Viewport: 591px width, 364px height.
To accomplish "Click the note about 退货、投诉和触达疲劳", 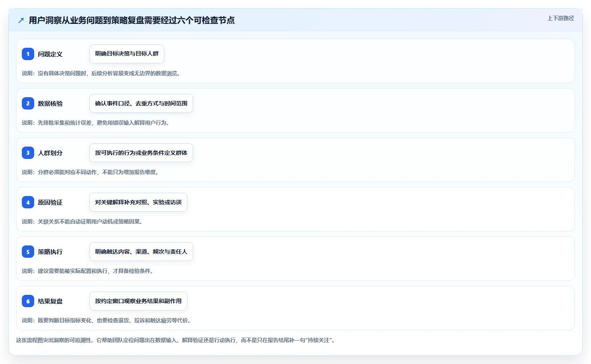I will point(107,320).
